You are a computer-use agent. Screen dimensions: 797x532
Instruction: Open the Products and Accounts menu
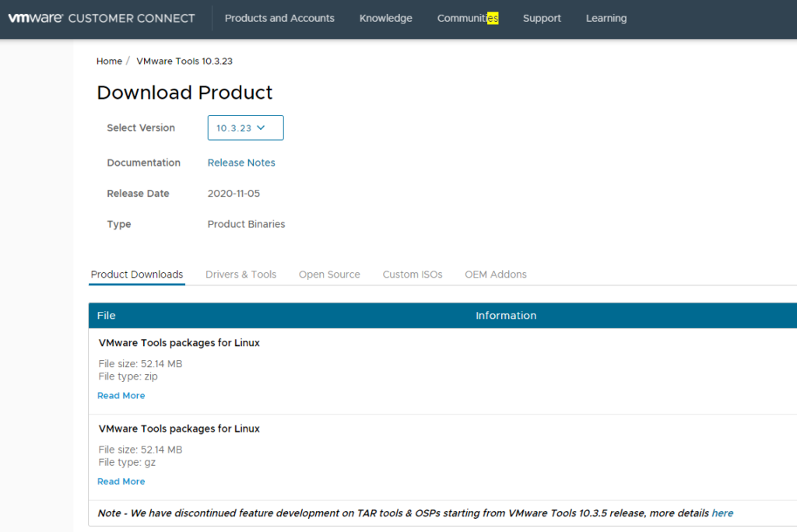(x=279, y=19)
